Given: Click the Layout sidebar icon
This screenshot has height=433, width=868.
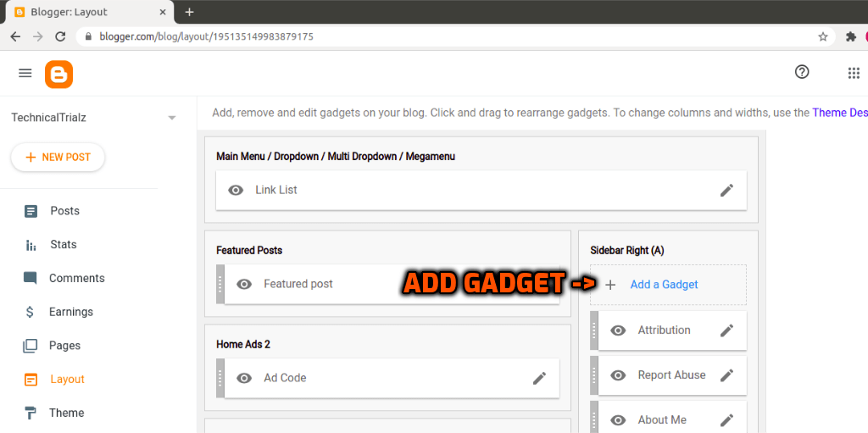Looking at the screenshot, I should (31, 380).
